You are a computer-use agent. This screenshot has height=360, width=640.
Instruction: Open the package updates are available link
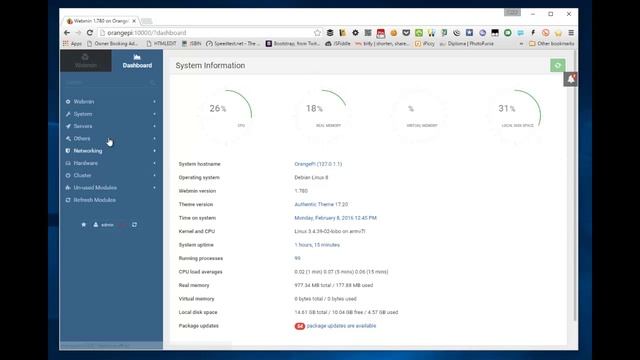341,326
